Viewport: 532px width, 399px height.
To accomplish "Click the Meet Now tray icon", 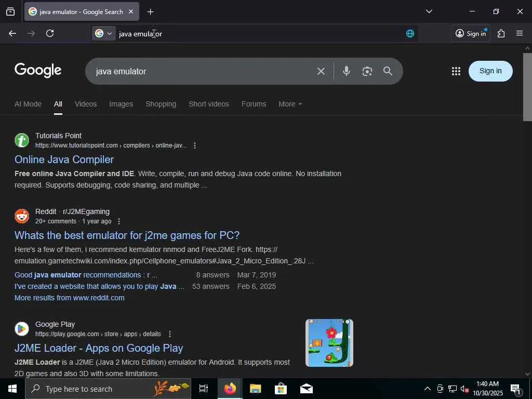I will (440, 389).
